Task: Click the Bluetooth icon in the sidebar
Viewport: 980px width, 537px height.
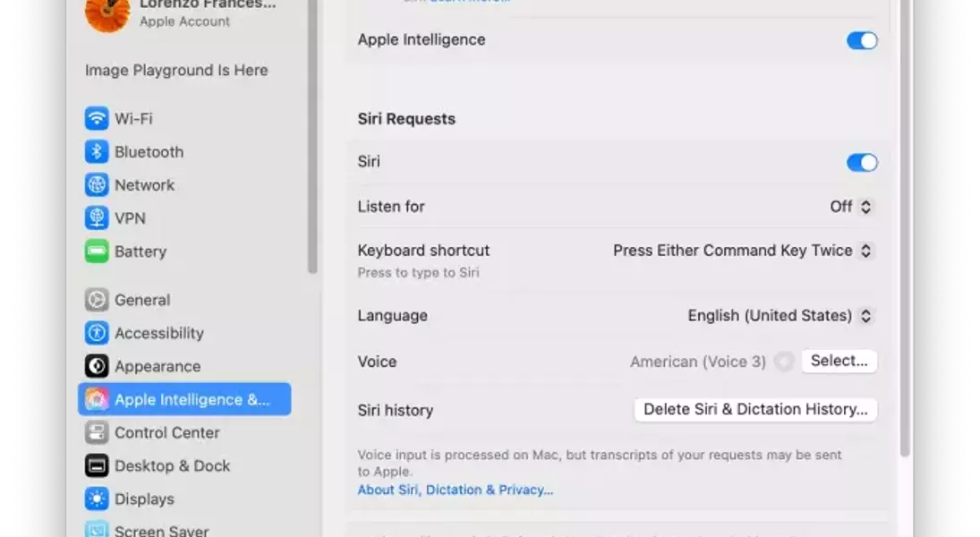Action: click(x=97, y=151)
